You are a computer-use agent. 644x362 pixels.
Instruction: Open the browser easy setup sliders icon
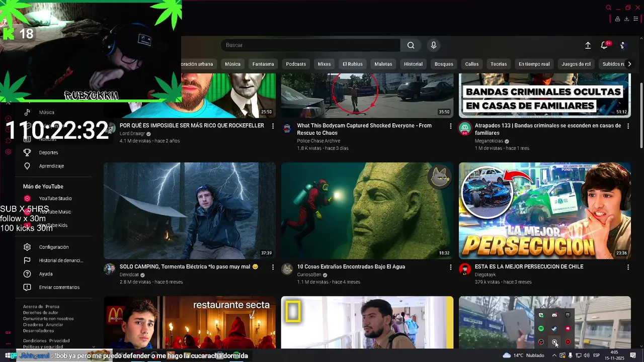pos(635,19)
